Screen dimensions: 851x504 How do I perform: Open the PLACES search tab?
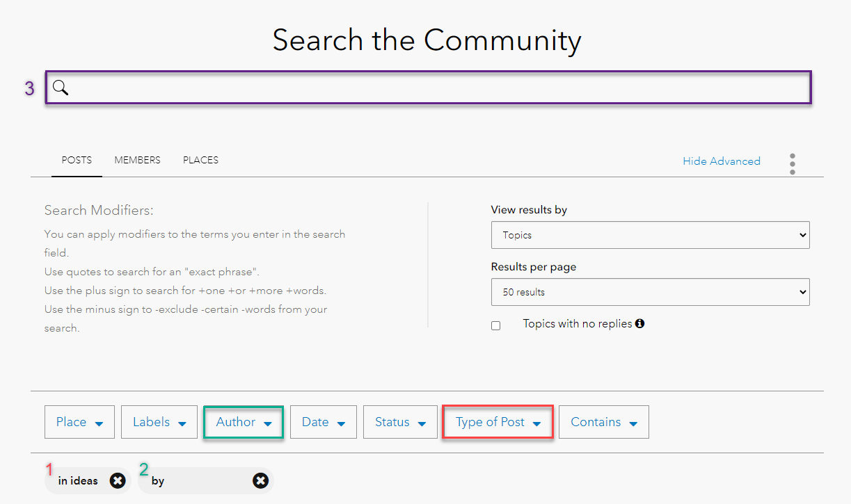coord(200,160)
